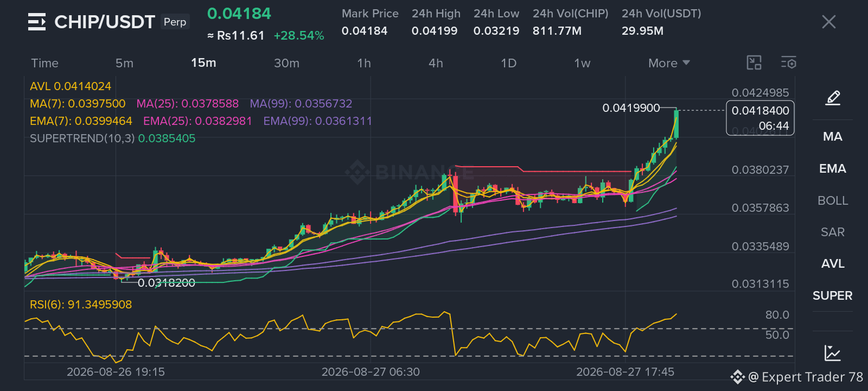Click the MA(99) legend value

tap(301, 104)
